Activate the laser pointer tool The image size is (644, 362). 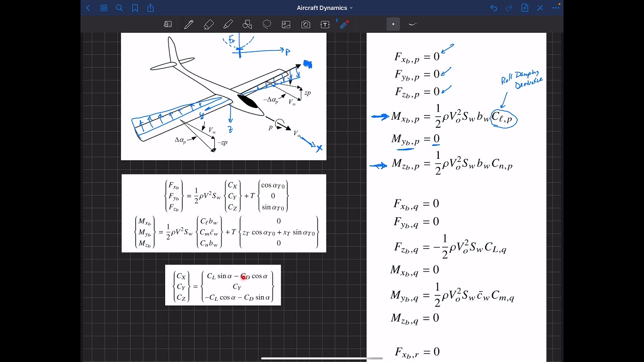344,24
